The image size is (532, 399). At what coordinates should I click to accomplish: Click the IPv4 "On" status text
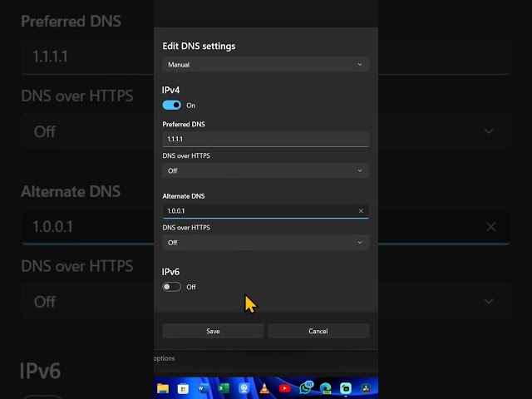(190, 106)
